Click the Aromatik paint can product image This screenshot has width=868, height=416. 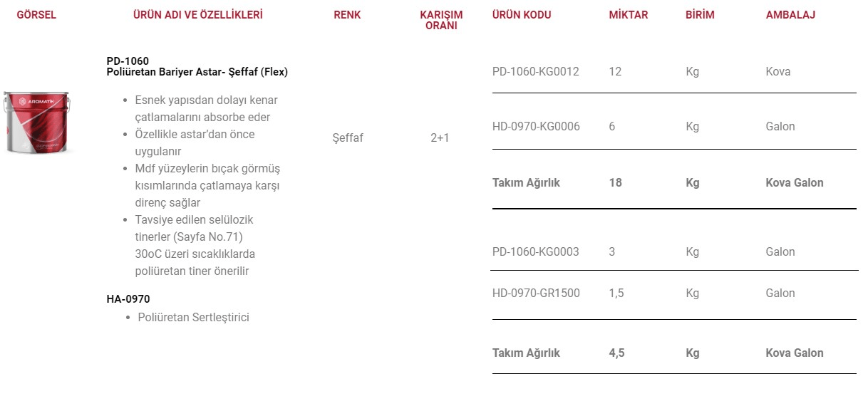(37, 123)
